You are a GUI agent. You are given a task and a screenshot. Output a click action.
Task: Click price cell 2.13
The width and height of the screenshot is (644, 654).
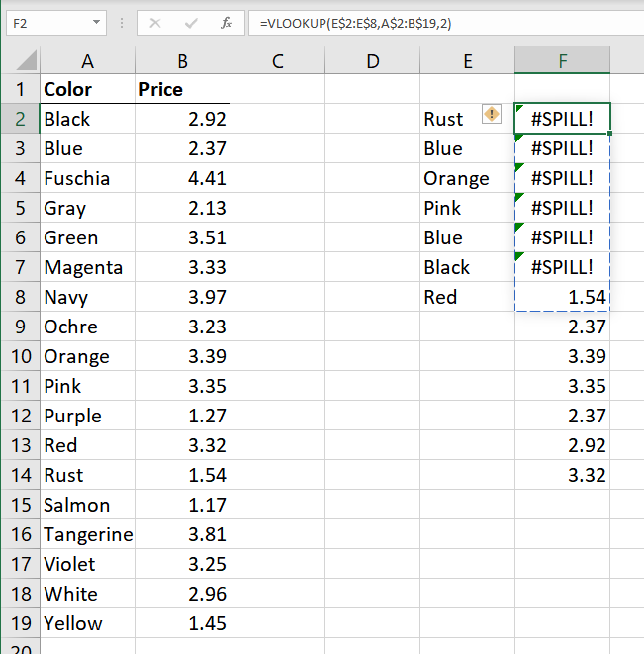(183, 208)
